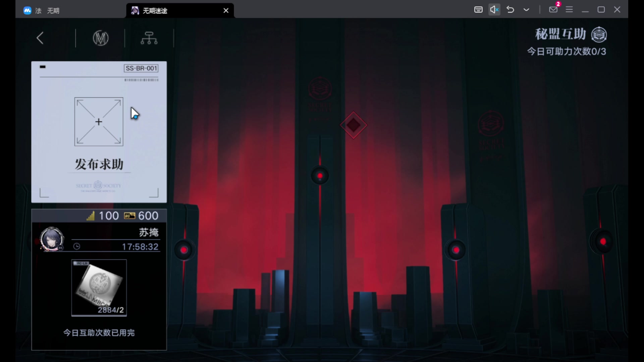This screenshot has width=644, height=362.
Task: Close the 无期迷途 tab
Action: [x=226, y=10]
